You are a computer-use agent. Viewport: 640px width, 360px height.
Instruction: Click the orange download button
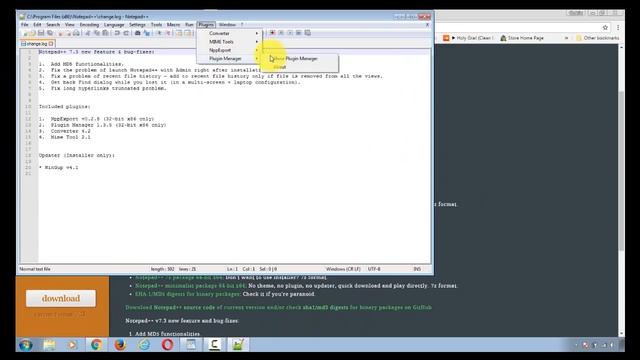[61, 298]
